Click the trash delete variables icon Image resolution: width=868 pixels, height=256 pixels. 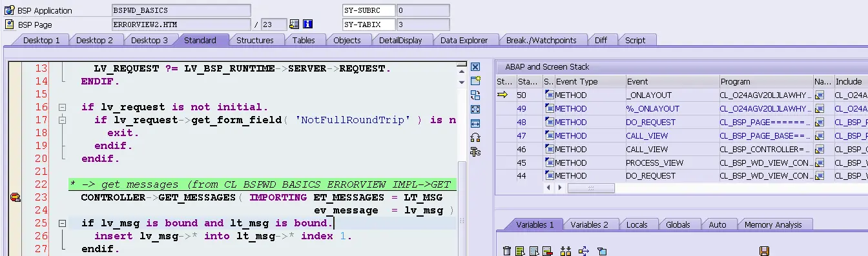[507, 251]
